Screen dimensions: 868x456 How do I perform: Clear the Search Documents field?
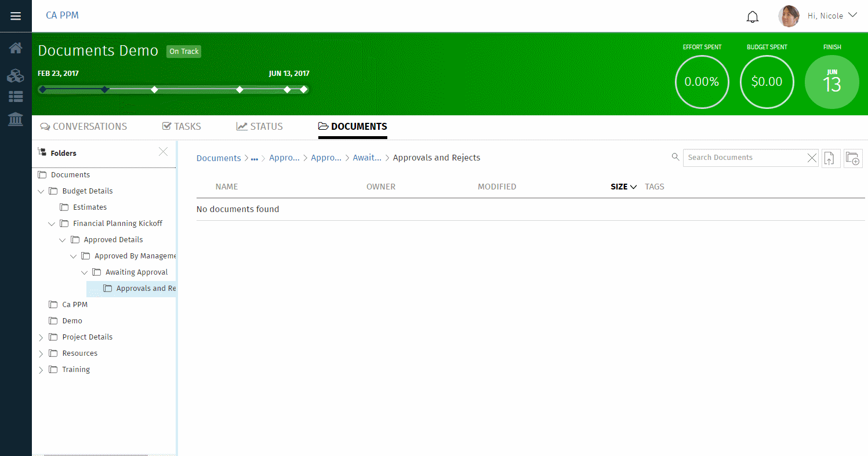(x=812, y=157)
